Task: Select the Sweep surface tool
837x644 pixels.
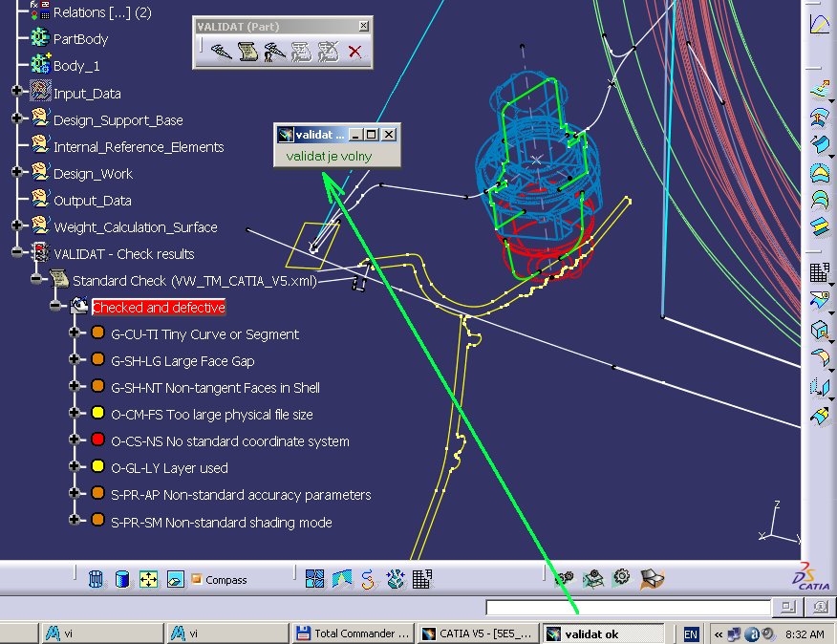Action: point(820,144)
